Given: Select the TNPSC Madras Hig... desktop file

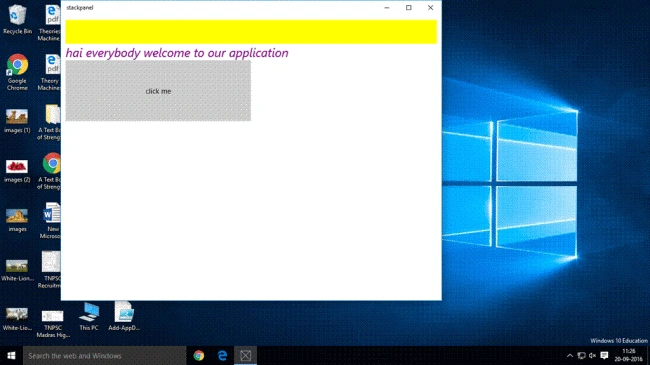Looking at the screenshot, I should point(53,324).
